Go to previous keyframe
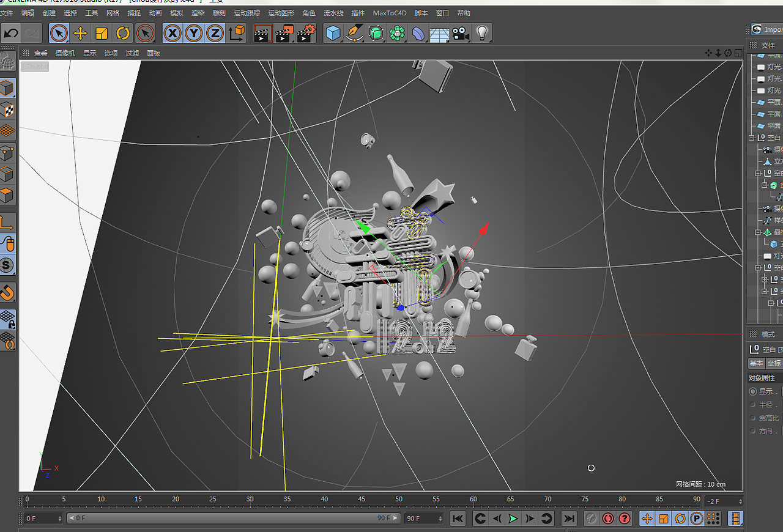The height and width of the screenshot is (532, 783). coord(480,519)
